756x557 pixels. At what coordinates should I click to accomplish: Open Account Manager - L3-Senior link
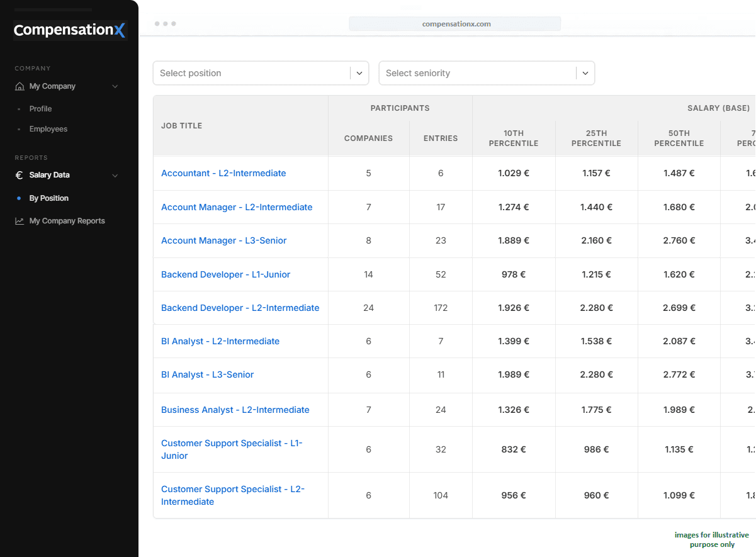[x=223, y=240]
